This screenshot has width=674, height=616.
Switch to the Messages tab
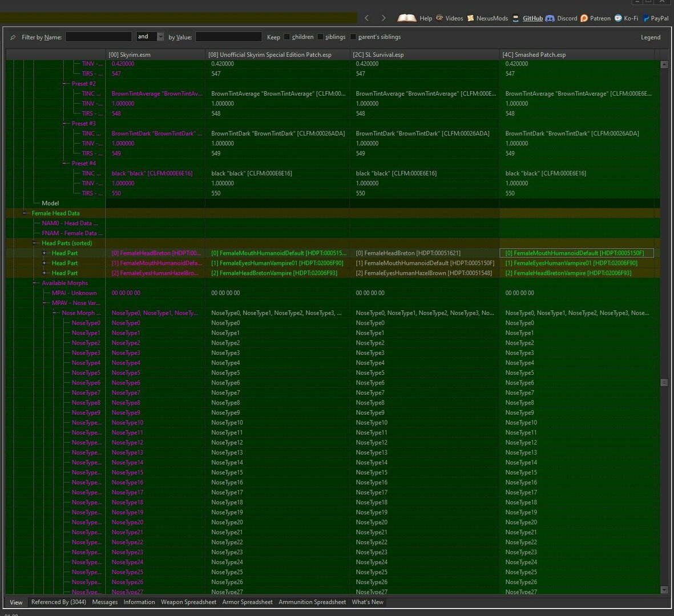point(105,602)
